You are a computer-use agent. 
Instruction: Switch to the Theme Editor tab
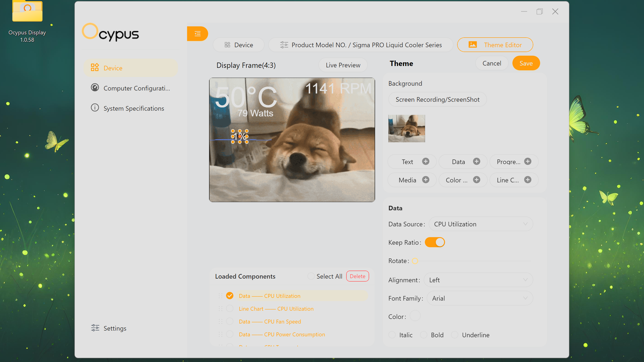click(x=495, y=45)
